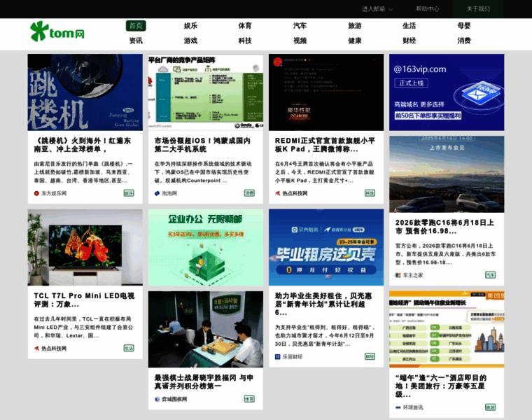Open the @163vip.com ad banner

[447, 92]
